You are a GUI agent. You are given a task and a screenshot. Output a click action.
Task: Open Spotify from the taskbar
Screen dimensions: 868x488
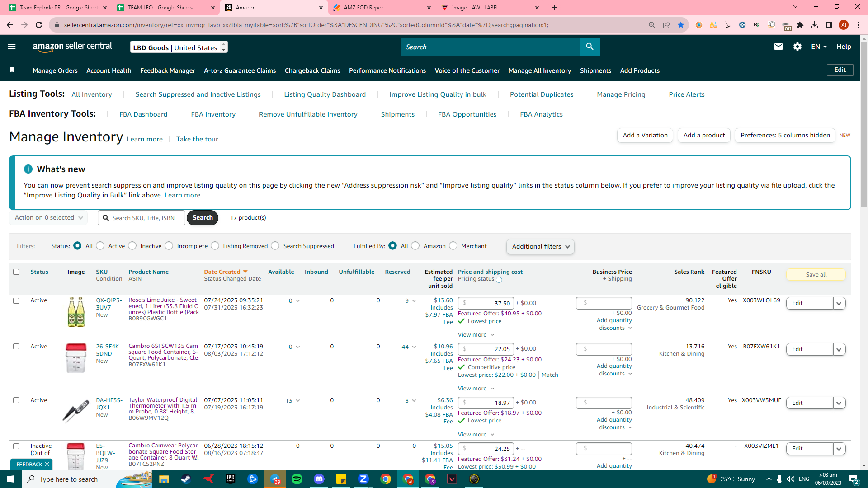coord(297,479)
